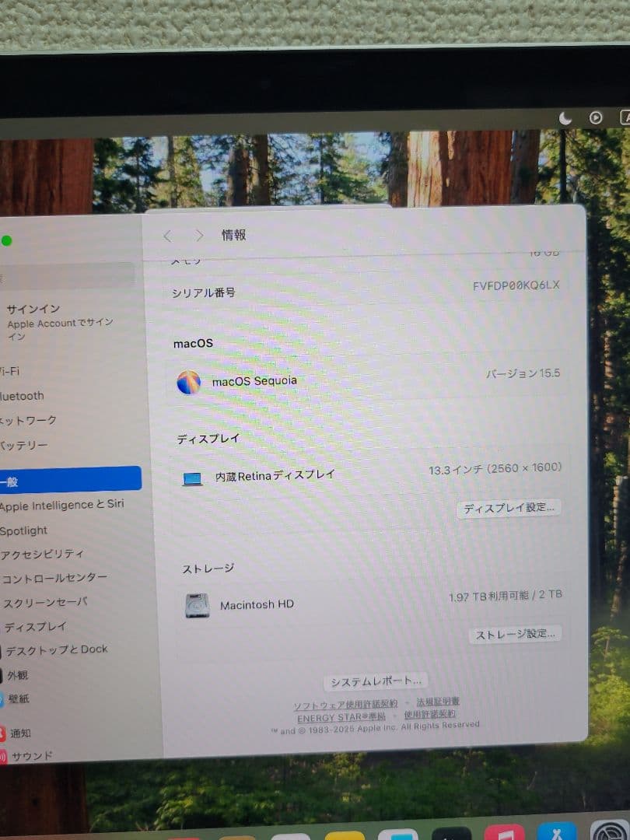Click the Macintosh HD name text
The image size is (630, 840).
[x=257, y=605]
